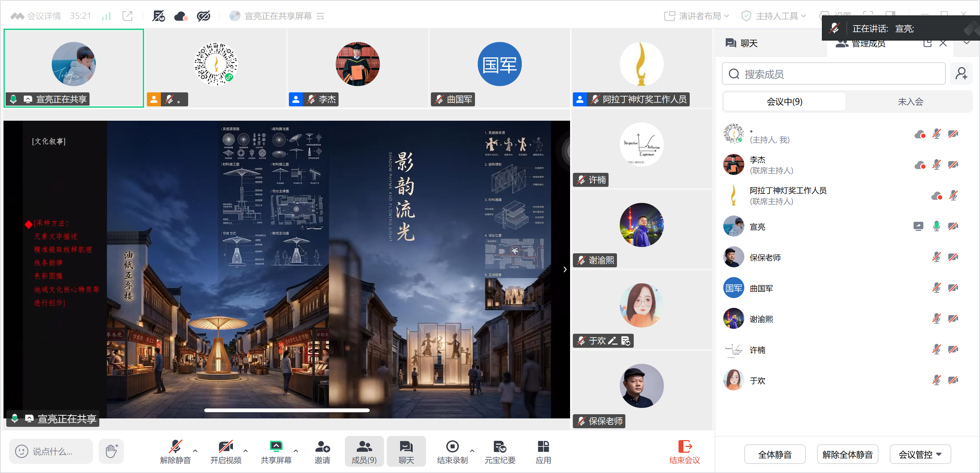
Task: Click the raise hand icon
Action: tap(111, 451)
